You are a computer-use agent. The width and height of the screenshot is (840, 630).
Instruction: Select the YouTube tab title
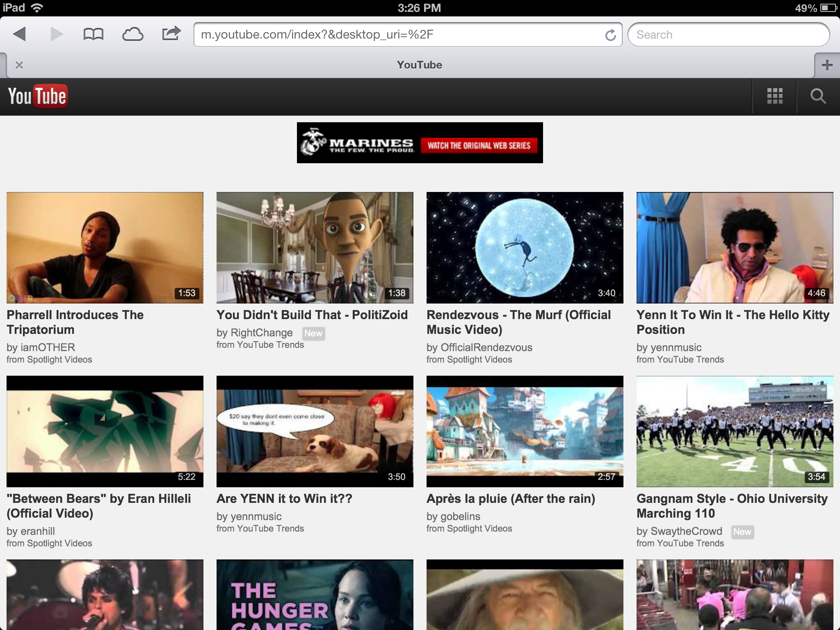(419, 65)
